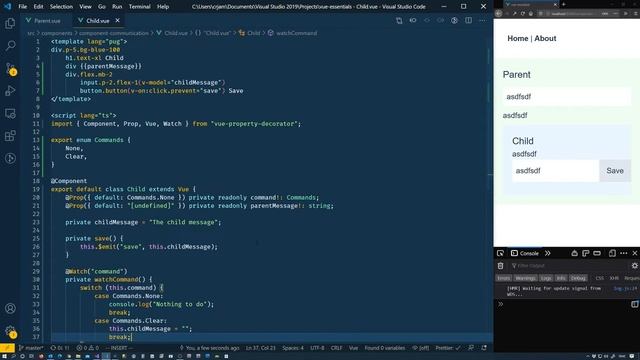The height and width of the screenshot is (360, 640).
Task: Open the Search view in activity bar
Action: tap(10, 45)
